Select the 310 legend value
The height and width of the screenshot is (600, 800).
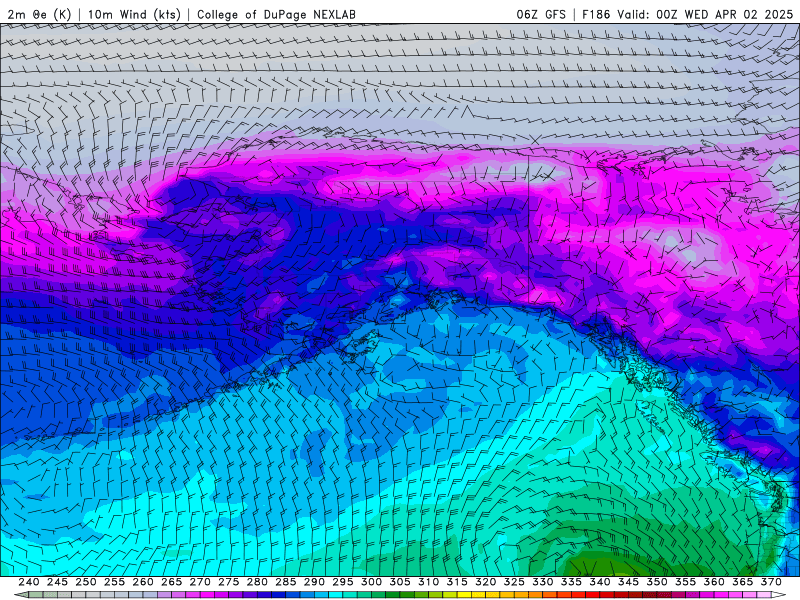[429, 582]
